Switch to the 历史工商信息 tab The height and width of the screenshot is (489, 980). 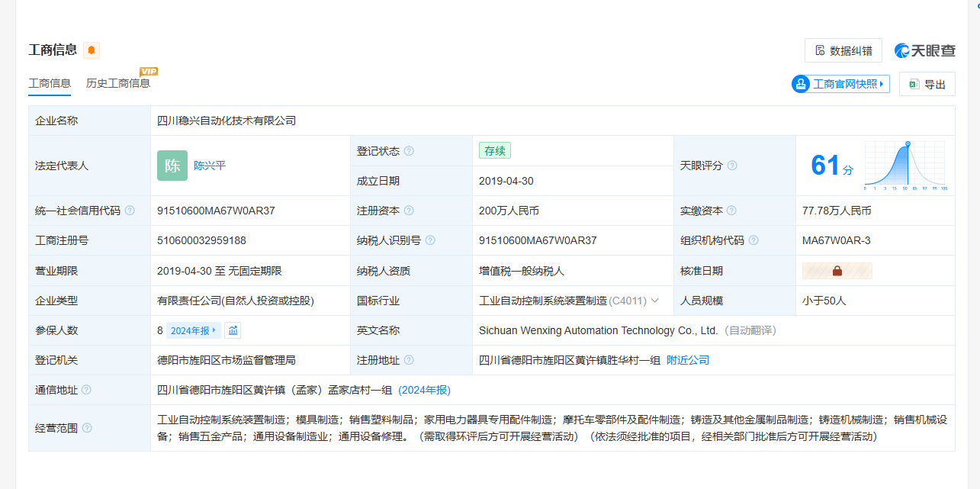click(x=118, y=83)
